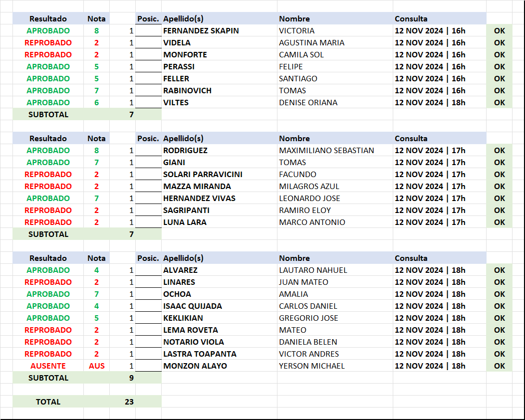
Task: Select the name DENISE ORIANA
Action: click(308, 103)
